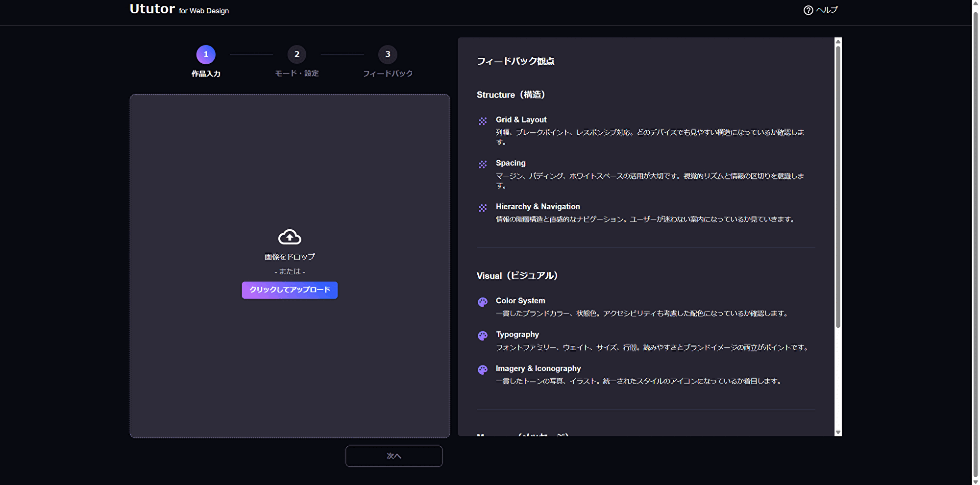
Task: Click the Typography palette icon
Action: pos(483,336)
